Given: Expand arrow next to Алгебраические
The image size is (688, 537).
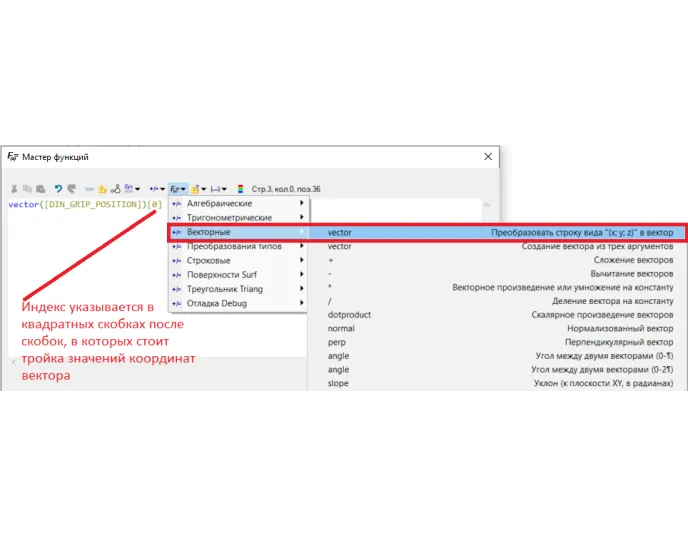Looking at the screenshot, I should click(301, 203).
